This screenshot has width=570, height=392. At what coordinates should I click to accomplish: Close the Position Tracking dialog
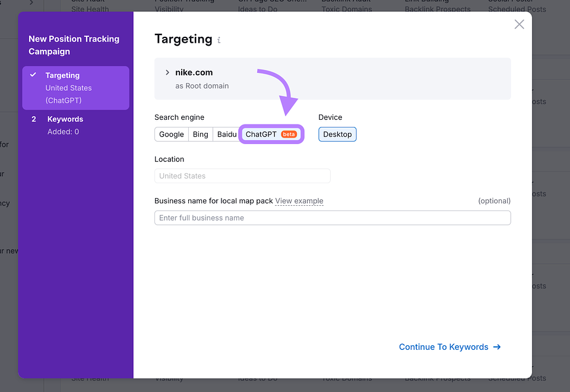coord(519,24)
